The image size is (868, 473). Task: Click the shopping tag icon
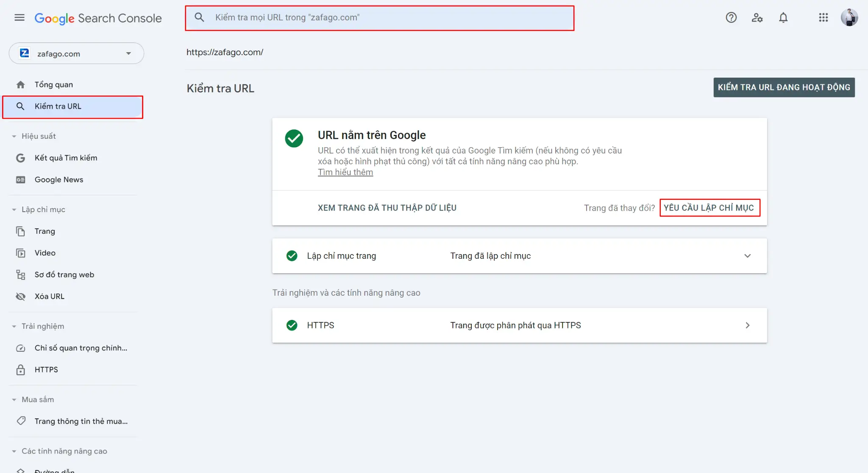pyautogui.click(x=20, y=421)
